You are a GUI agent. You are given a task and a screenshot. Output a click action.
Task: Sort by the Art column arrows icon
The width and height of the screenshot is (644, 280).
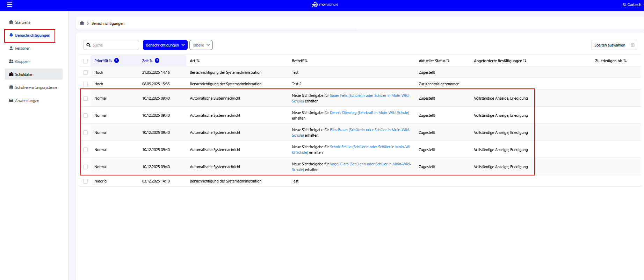[x=198, y=61]
